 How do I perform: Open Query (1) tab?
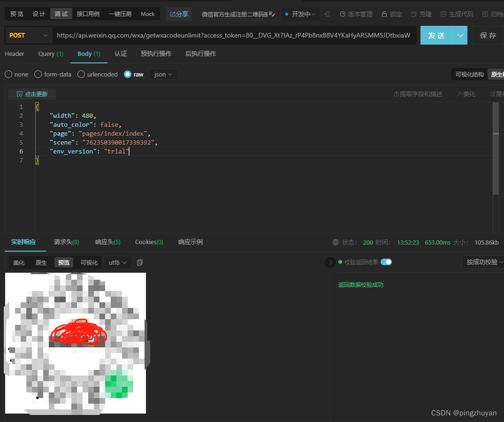pyautogui.click(x=51, y=54)
